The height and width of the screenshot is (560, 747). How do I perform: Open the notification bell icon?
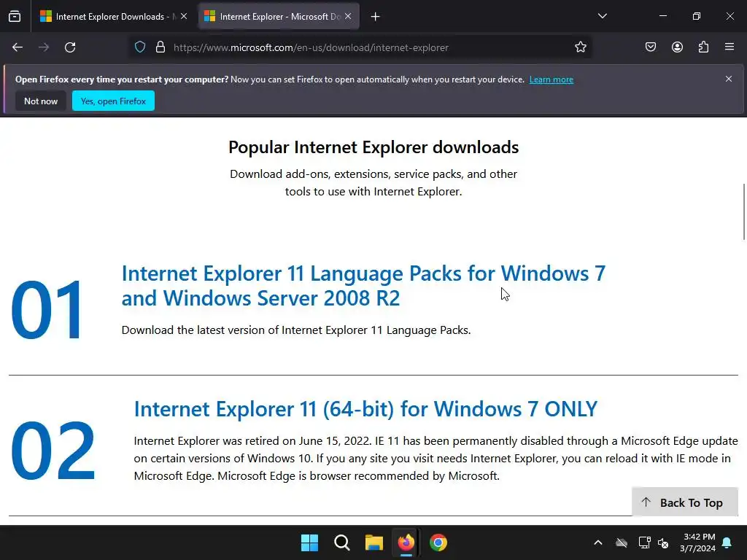(x=727, y=542)
